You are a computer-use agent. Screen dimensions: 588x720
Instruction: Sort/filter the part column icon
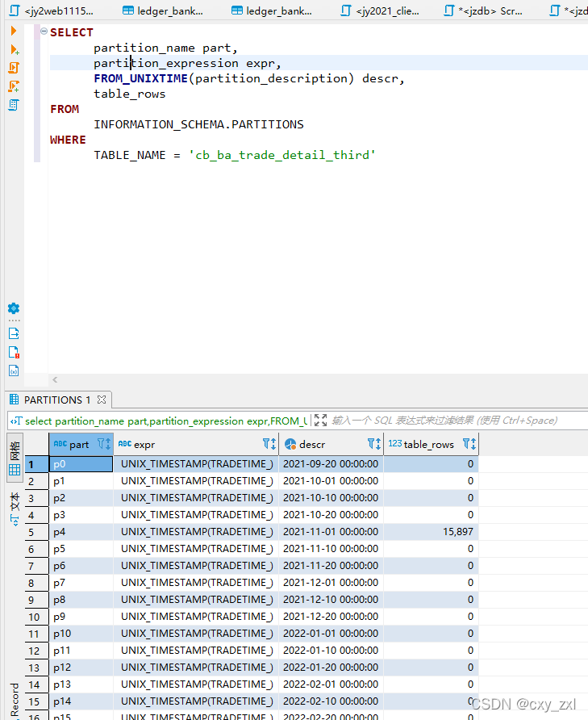[x=104, y=444]
